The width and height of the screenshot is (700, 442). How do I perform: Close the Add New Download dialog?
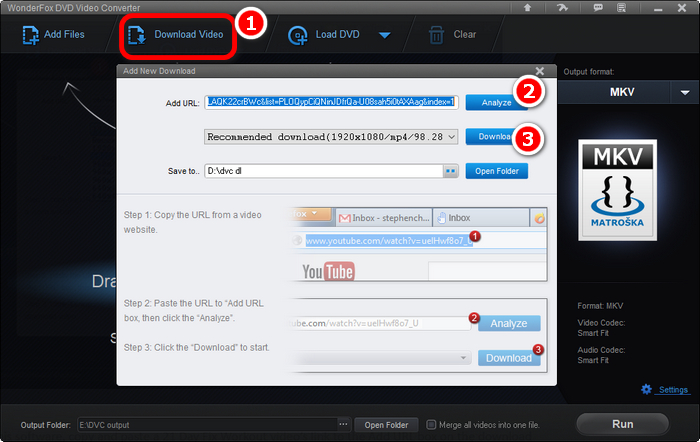[540, 71]
